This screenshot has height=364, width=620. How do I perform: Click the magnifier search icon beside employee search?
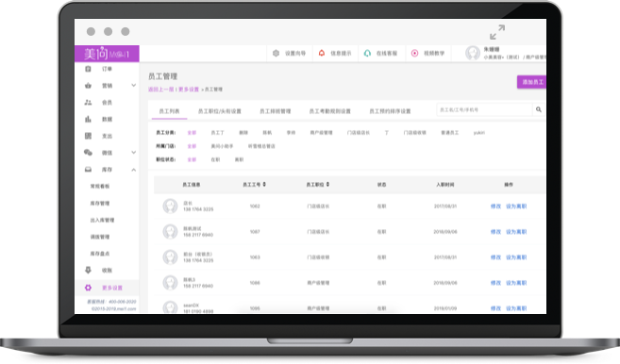(x=539, y=109)
